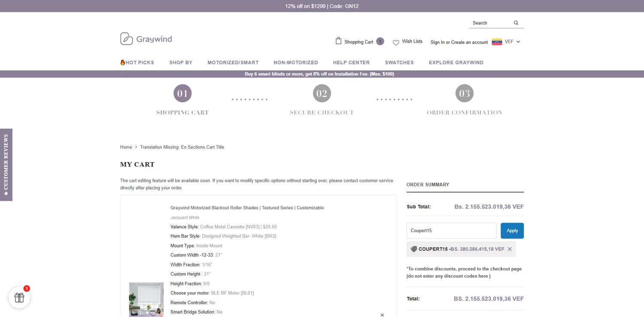Click step 02 Secure Checkout circle

pos(322,93)
